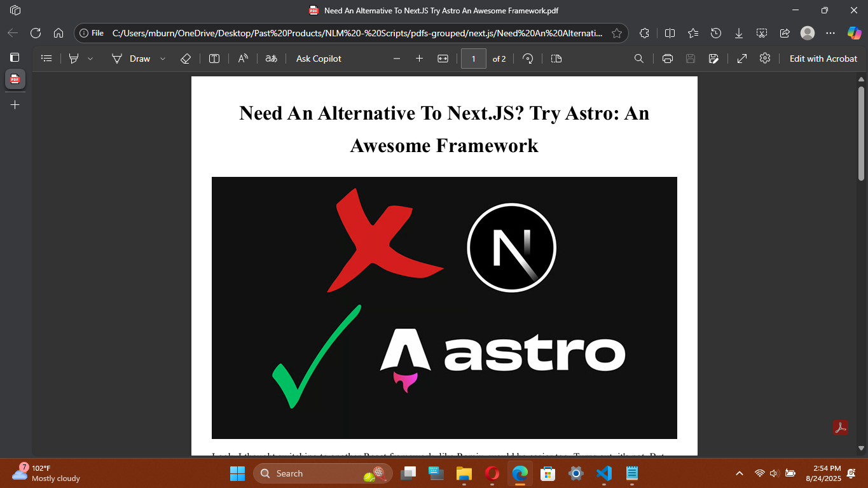Screen dimensions: 868x488
Task: Toggle full screen mode for PDF
Action: pyautogui.click(x=742, y=59)
